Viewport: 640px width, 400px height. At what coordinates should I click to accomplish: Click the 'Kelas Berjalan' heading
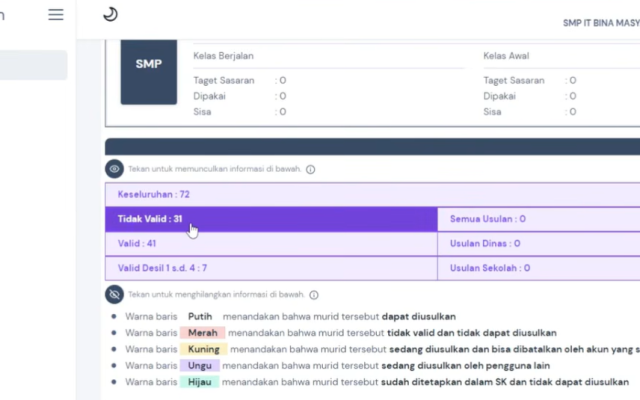pyautogui.click(x=223, y=56)
